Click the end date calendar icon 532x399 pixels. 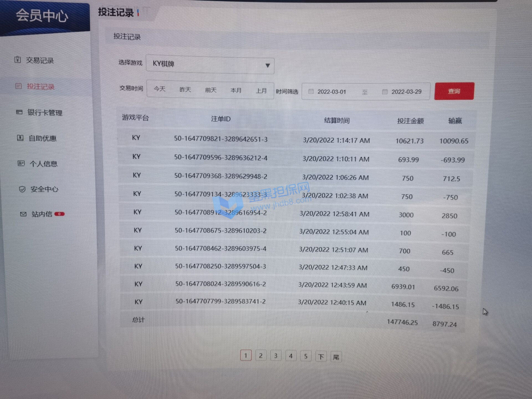(385, 92)
